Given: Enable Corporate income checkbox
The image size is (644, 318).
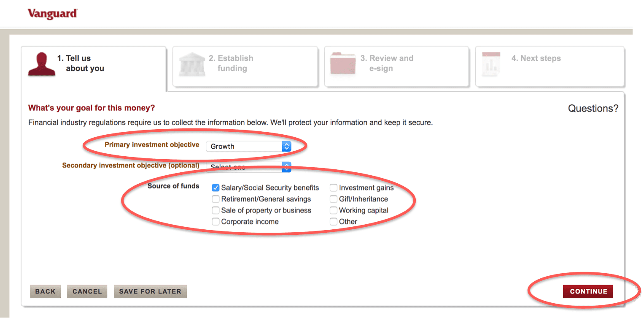Looking at the screenshot, I should (216, 222).
